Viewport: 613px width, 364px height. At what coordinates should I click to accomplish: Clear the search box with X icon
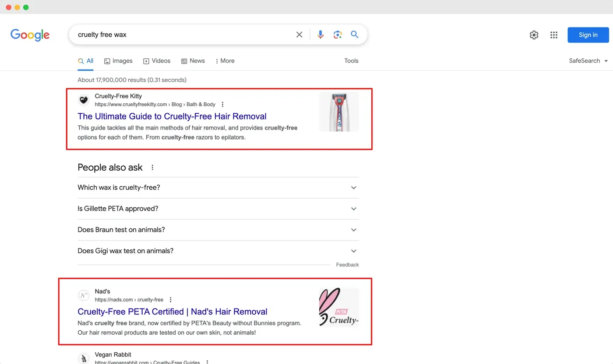pyautogui.click(x=299, y=35)
